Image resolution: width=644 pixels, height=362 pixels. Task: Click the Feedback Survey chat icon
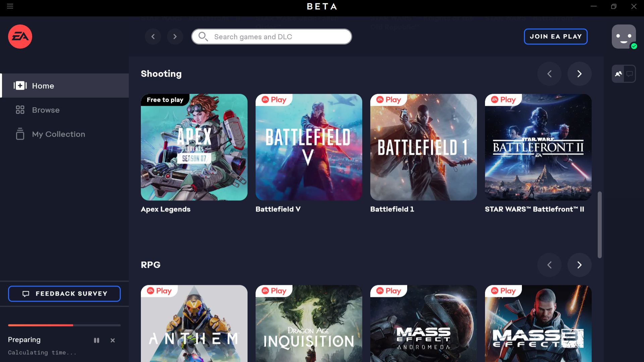26,294
